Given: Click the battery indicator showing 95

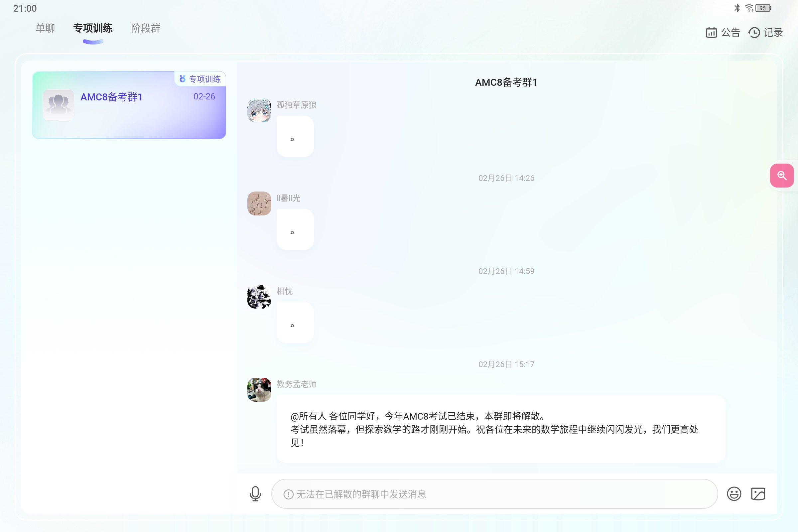Looking at the screenshot, I should [x=763, y=8].
